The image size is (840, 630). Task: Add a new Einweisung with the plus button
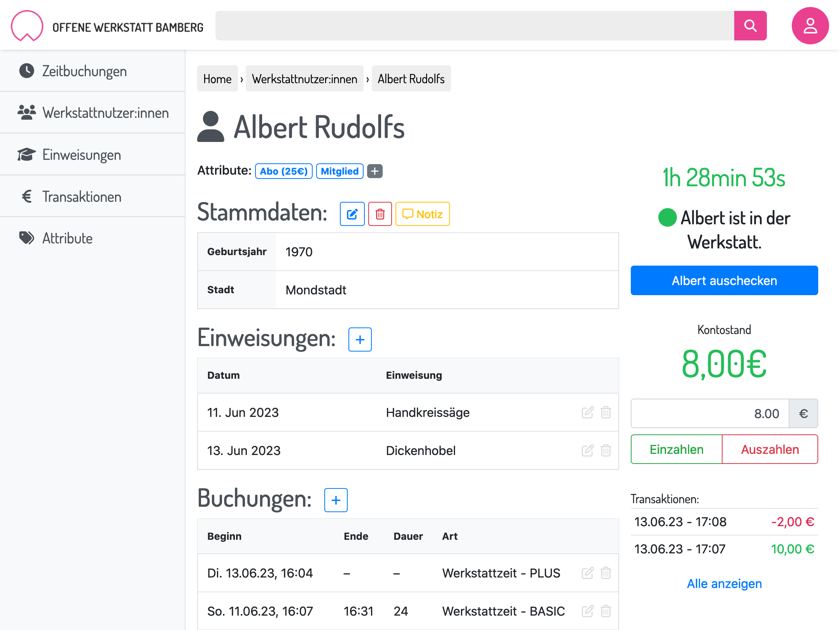pos(359,339)
